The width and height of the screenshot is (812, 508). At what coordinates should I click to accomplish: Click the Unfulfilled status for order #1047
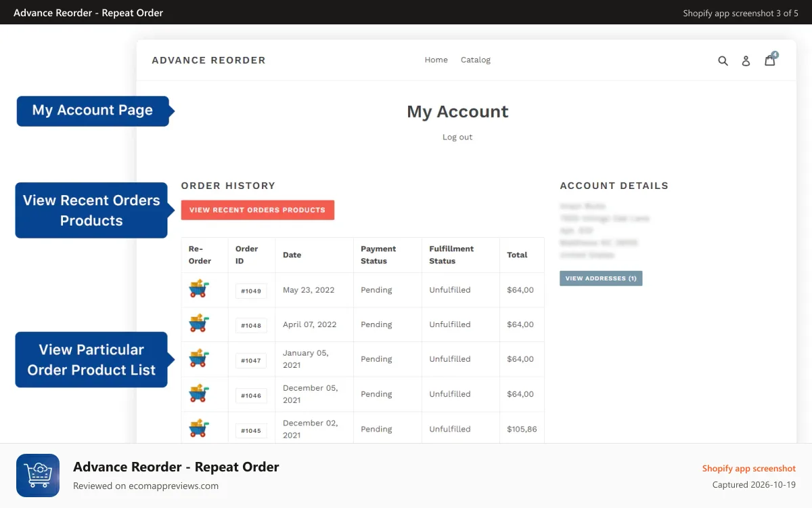[449, 359]
